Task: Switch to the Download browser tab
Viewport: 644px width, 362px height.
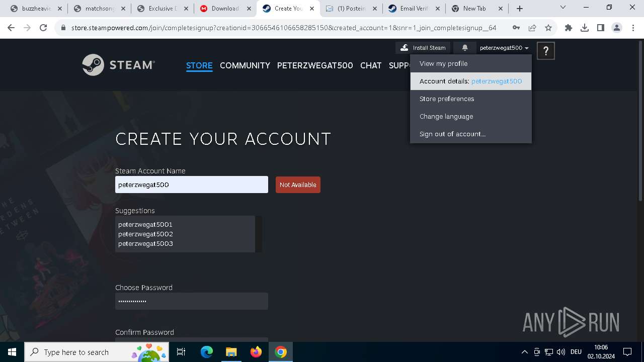Action: (225, 9)
